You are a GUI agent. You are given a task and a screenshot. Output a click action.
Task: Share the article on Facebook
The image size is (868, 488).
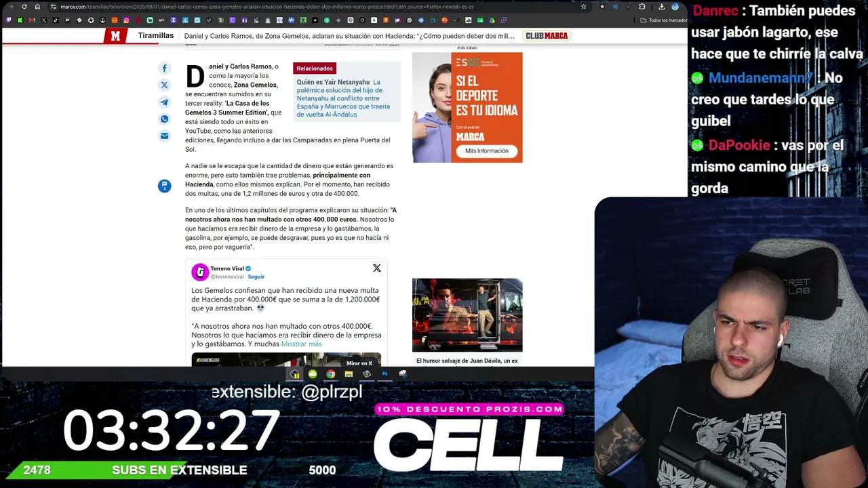coord(164,68)
